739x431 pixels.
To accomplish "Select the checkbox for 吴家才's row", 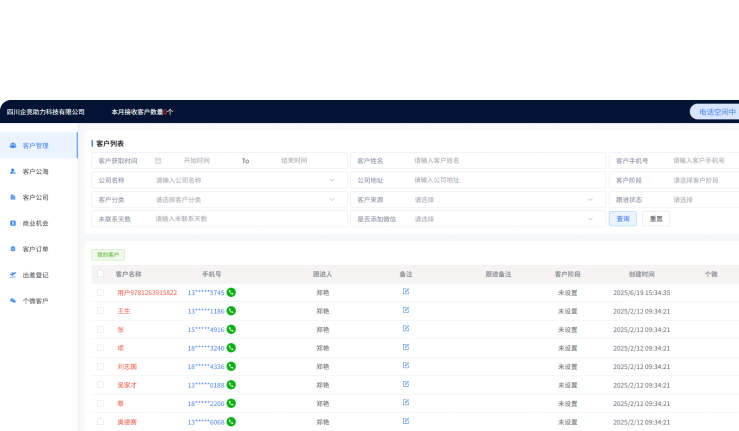I will tap(100, 385).
